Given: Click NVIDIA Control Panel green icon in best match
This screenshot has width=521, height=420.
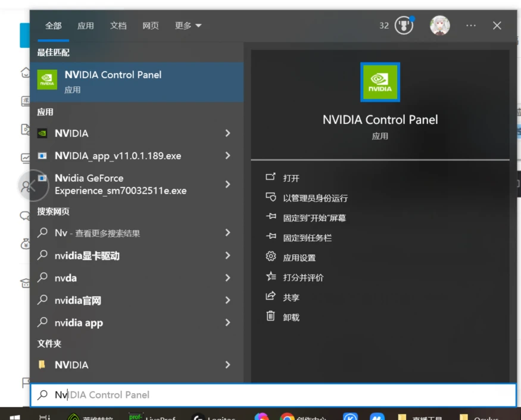Looking at the screenshot, I should 47,80.
